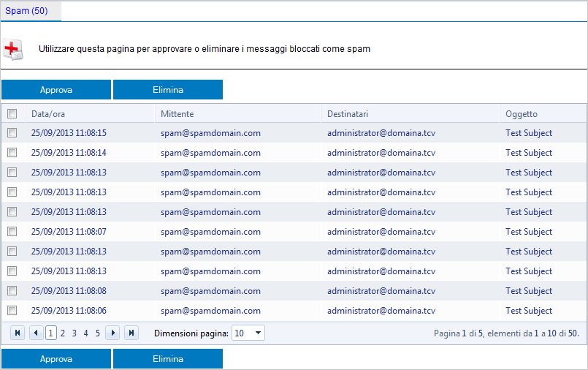Sort by Data/ora column header
Viewport: 588px width, 370px height.
(48, 114)
